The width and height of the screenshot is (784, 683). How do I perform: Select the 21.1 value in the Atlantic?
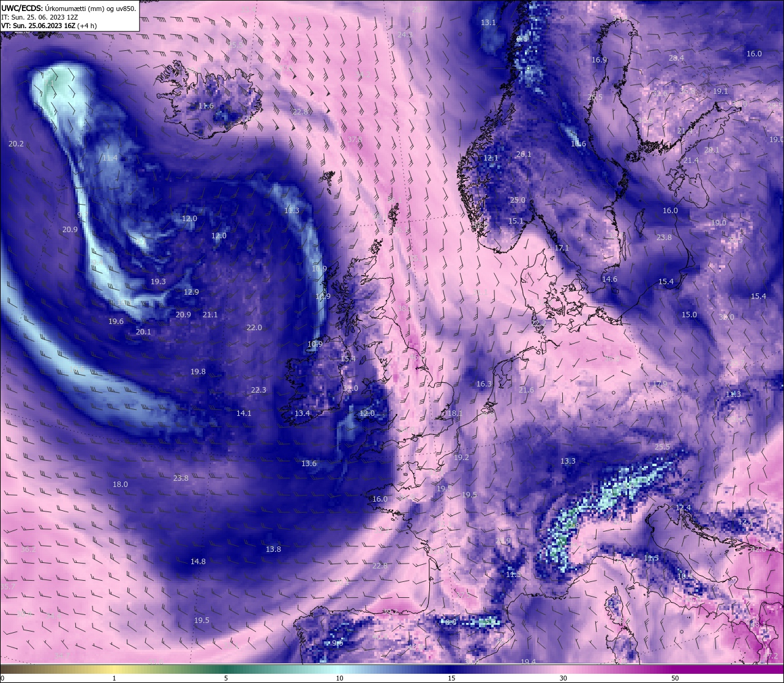[210, 315]
